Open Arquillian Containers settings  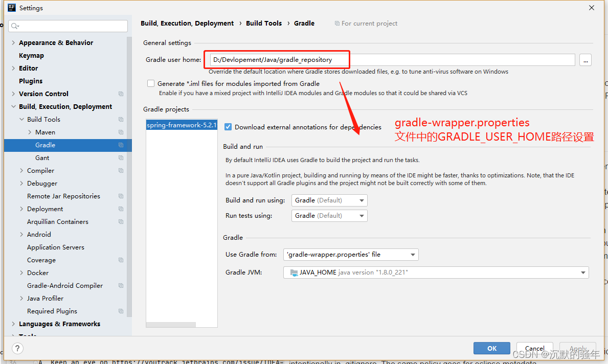click(x=58, y=222)
